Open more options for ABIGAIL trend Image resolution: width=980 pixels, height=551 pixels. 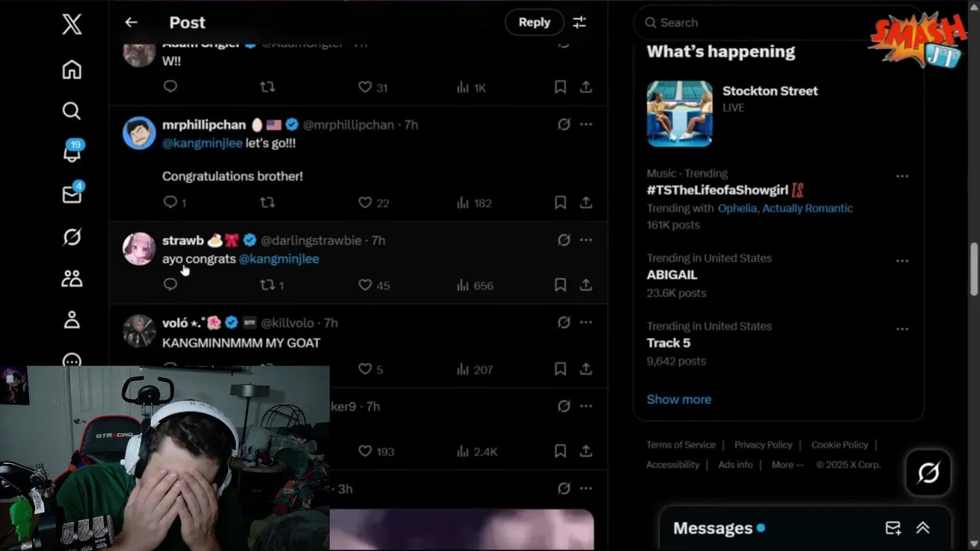click(902, 261)
